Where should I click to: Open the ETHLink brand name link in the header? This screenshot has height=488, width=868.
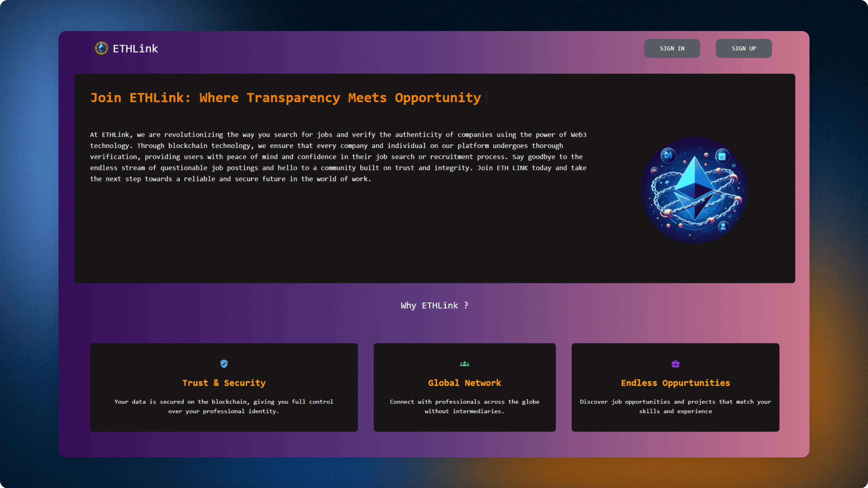[135, 48]
